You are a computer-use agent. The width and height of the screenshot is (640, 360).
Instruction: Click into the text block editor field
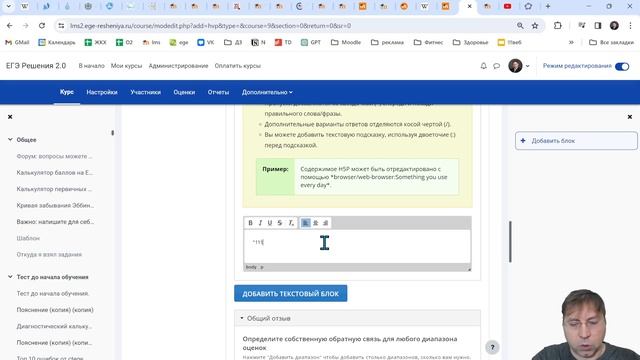coord(357,247)
